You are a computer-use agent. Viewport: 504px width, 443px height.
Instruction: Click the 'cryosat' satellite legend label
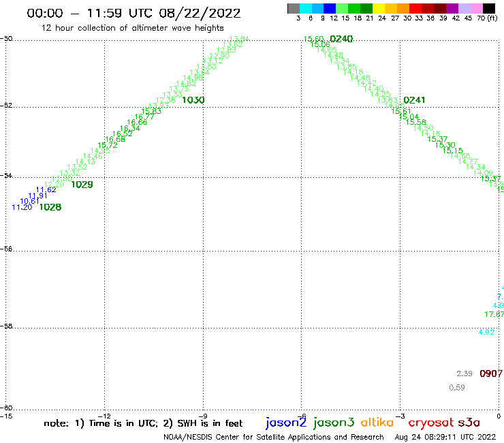pyautogui.click(x=431, y=423)
